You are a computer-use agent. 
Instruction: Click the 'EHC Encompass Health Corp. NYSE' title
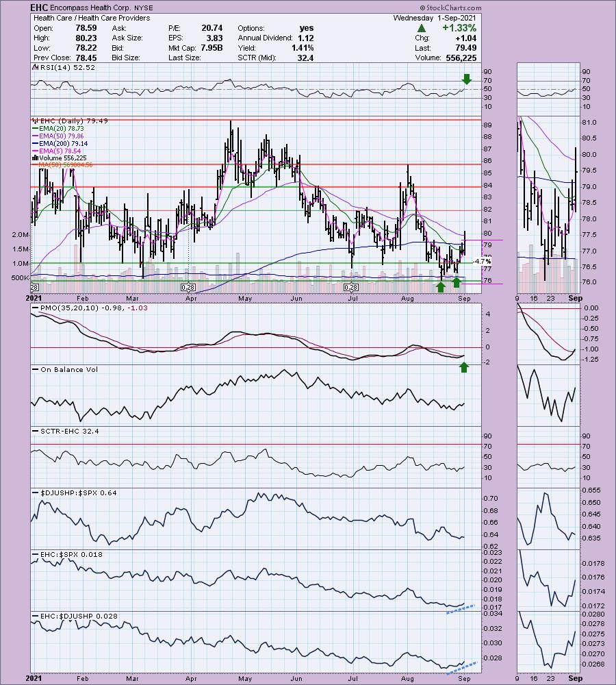tap(91, 8)
